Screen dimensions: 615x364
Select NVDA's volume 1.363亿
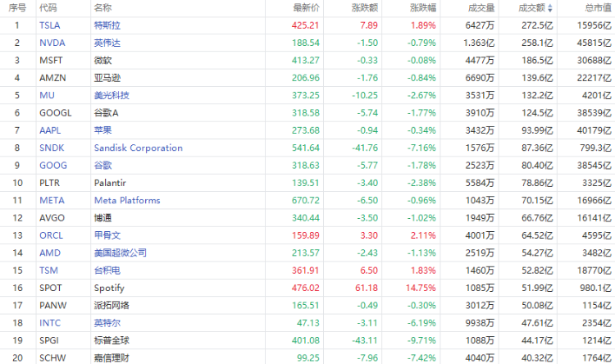tap(479, 43)
